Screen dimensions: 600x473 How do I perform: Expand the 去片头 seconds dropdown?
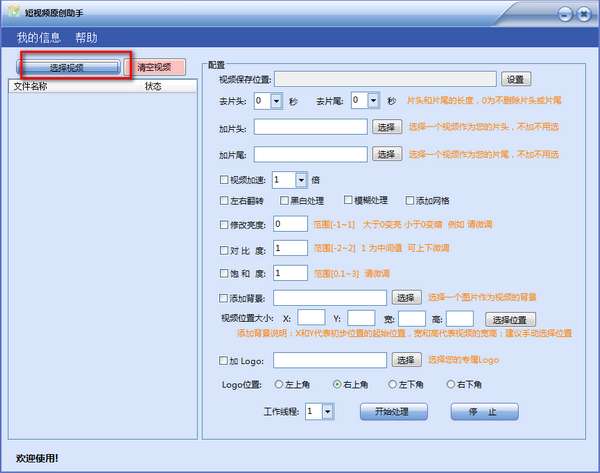pos(276,101)
